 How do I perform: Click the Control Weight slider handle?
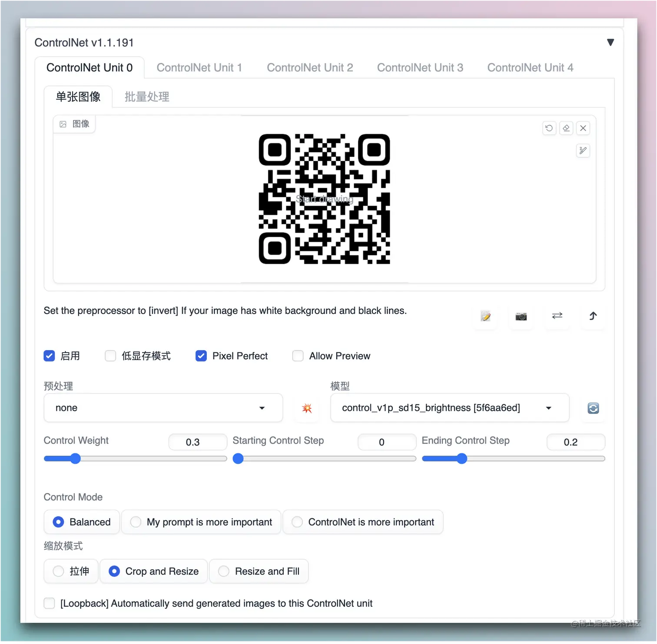coord(76,459)
